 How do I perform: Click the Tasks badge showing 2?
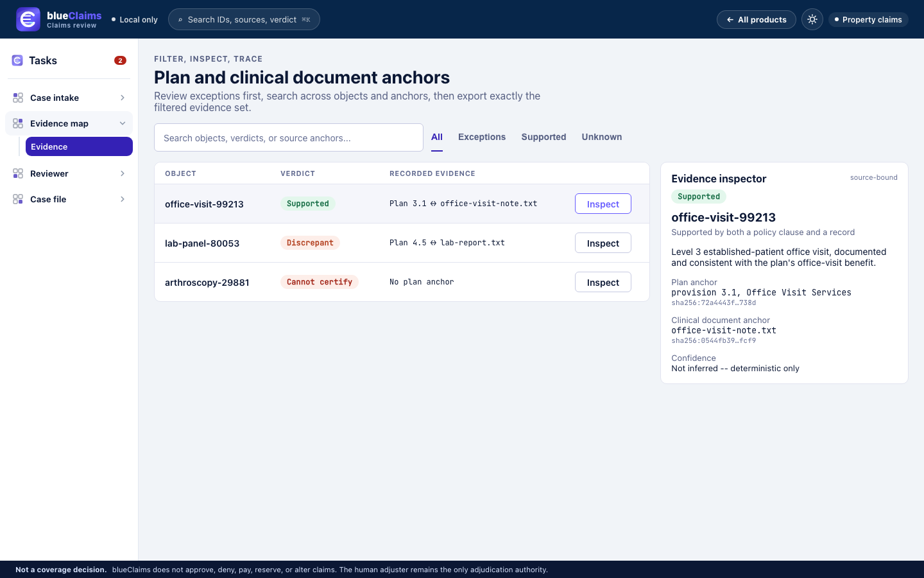pos(120,60)
